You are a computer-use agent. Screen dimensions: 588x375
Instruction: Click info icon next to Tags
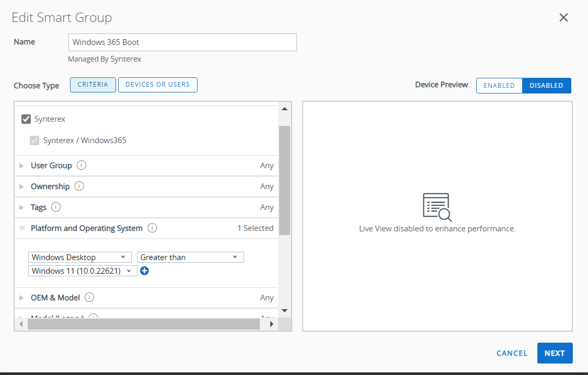tap(56, 207)
